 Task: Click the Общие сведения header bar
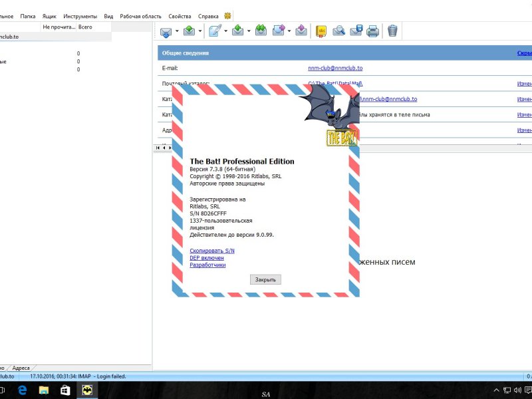click(344, 53)
